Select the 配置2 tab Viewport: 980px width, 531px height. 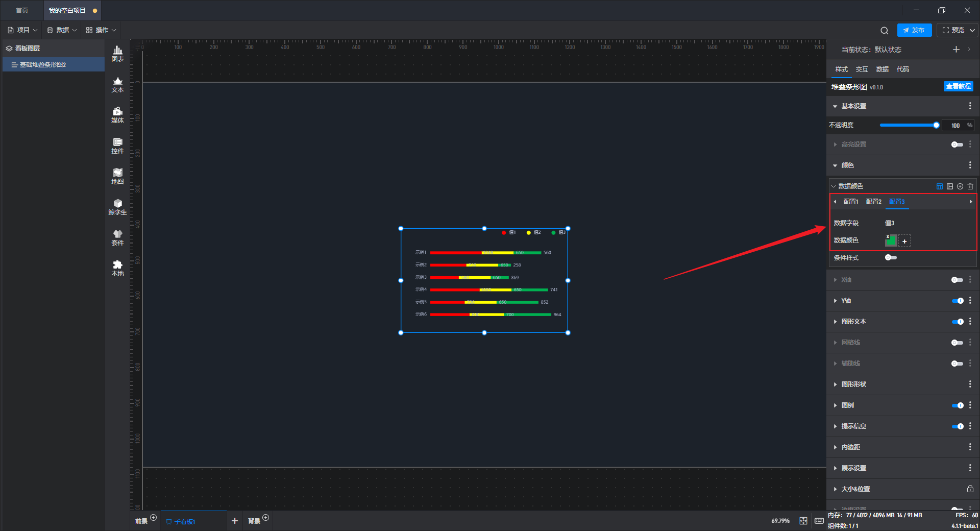click(x=873, y=202)
